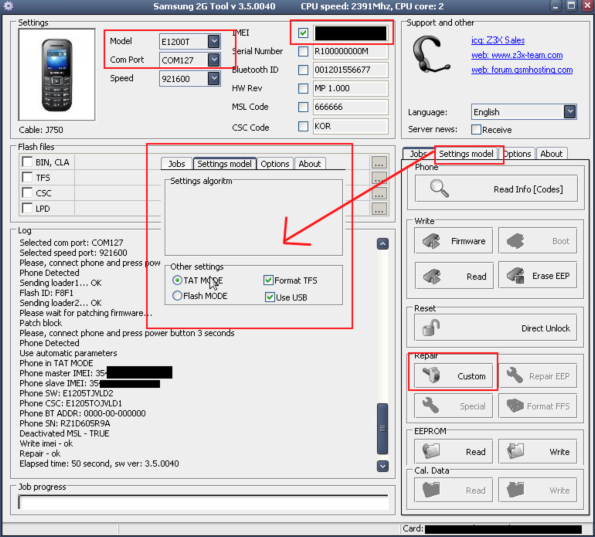Click the log scrollbar thumb
Viewport: 595px width, 537px height.
382,428
